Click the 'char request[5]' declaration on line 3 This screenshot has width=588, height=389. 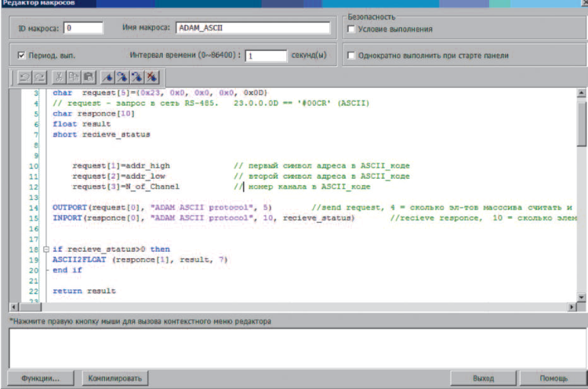coord(160,93)
